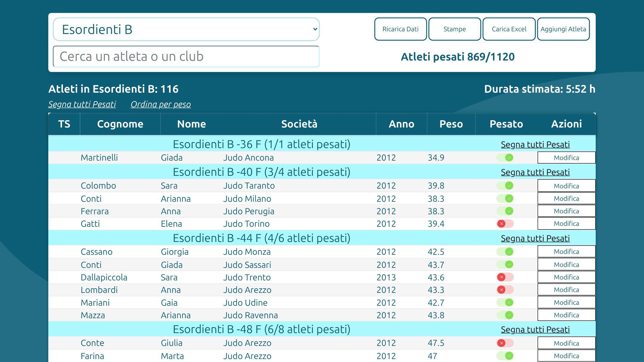This screenshot has height=362, width=644.
Task: Enable weighed switch for Dallapiccola Sara
Action: coord(505,277)
